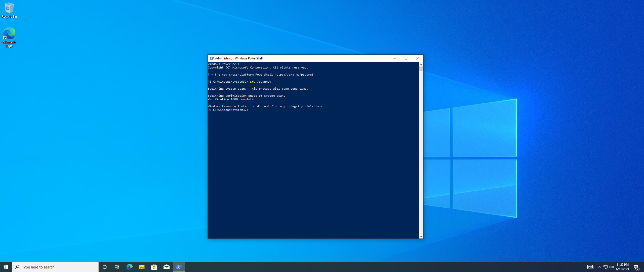Open the Mail app from the taskbar
This screenshot has height=272, width=644.
tap(166, 267)
